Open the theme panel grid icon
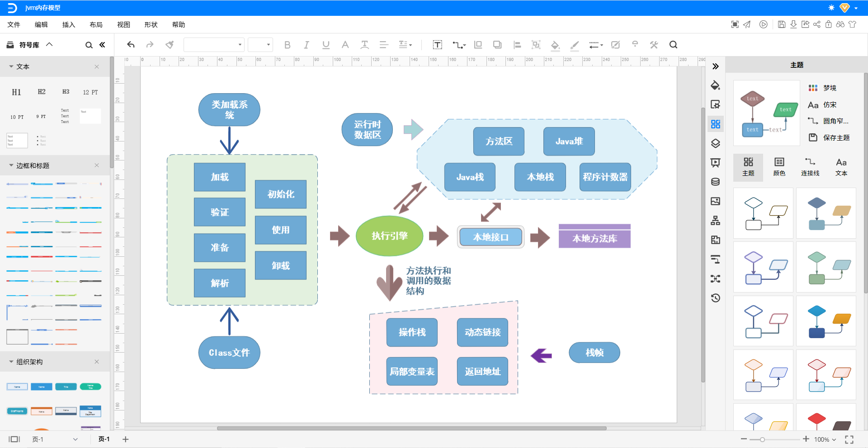868x448 pixels. (715, 124)
